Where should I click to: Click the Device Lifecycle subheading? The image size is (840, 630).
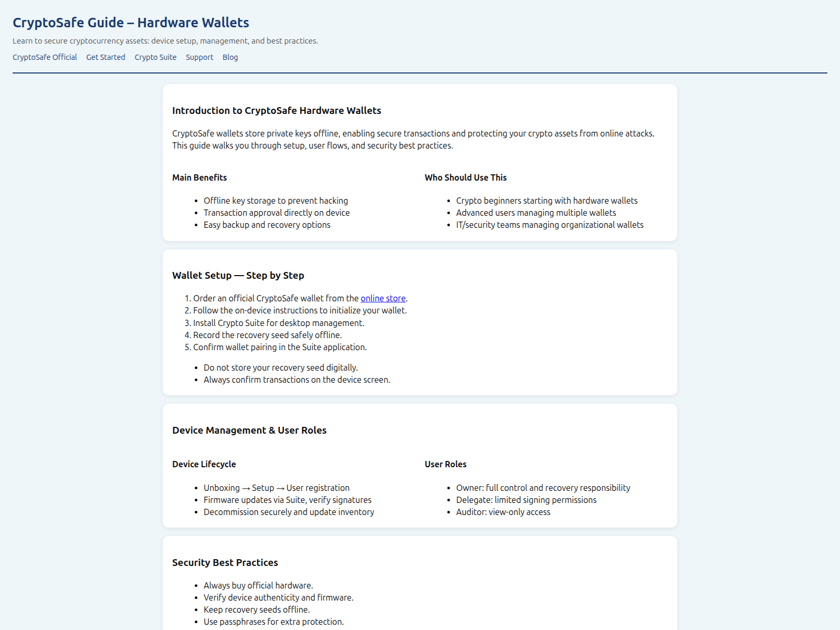[x=204, y=464]
